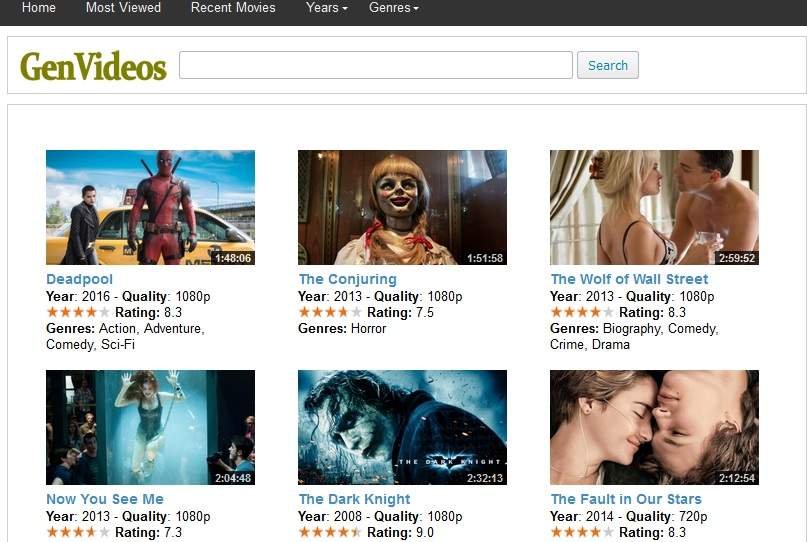This screenshot has height=542, width=807.
Task: Follow the Deadpool title link
Action: 79,279
